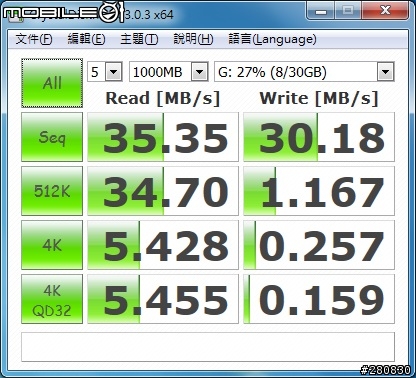The height and width of the screenshot is (378, 416).
Task: Click the Read [MB/s] column header
Action: 163,99
